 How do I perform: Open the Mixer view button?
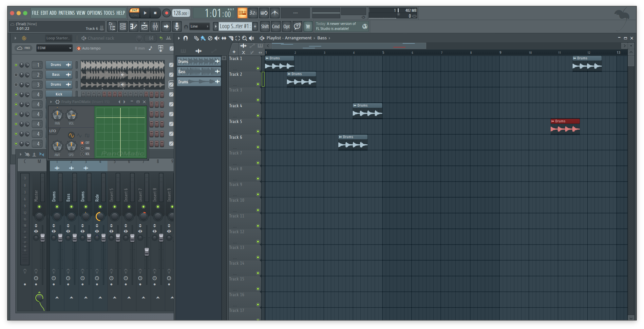tap(155, 27)
